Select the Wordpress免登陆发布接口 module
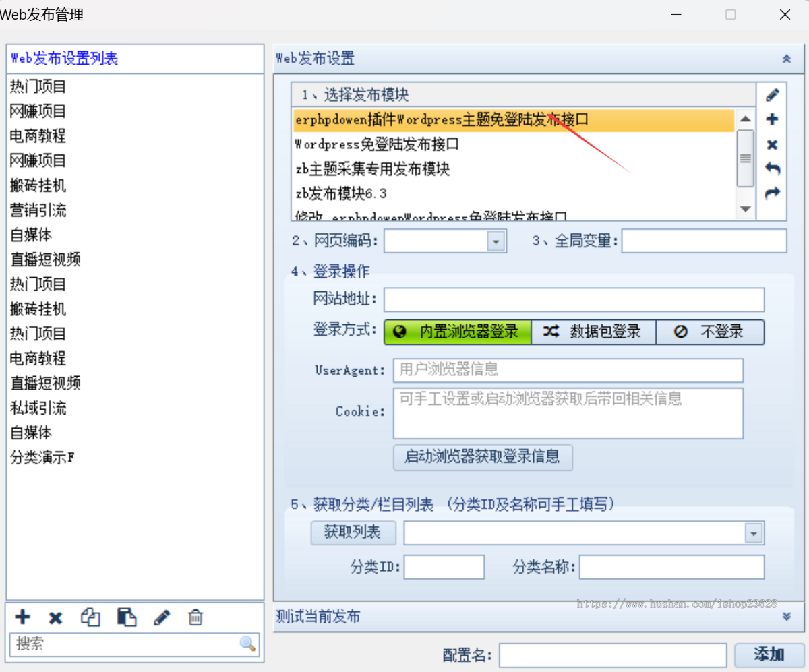The width and height of the screenshot is (809, 672). pos(514,144)
